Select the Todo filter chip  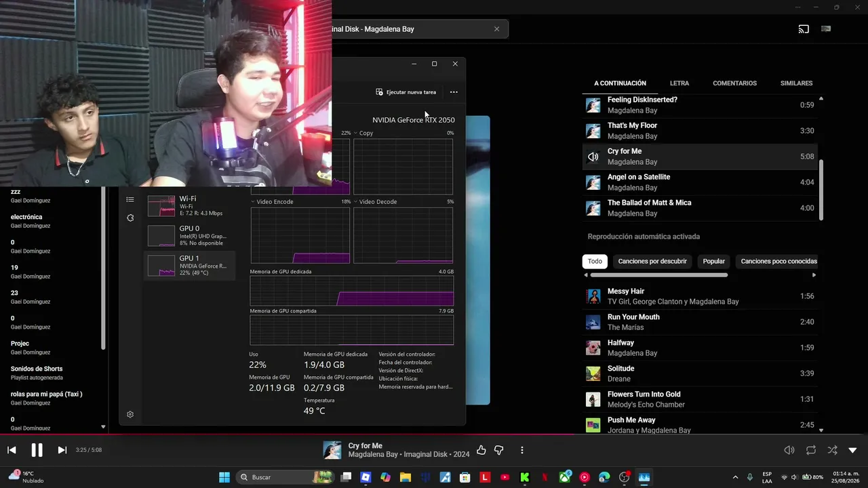coord(595,262)
